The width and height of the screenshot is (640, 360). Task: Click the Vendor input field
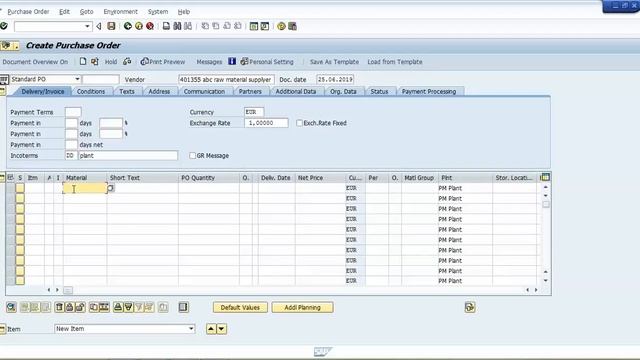click(x=226, y=80)
